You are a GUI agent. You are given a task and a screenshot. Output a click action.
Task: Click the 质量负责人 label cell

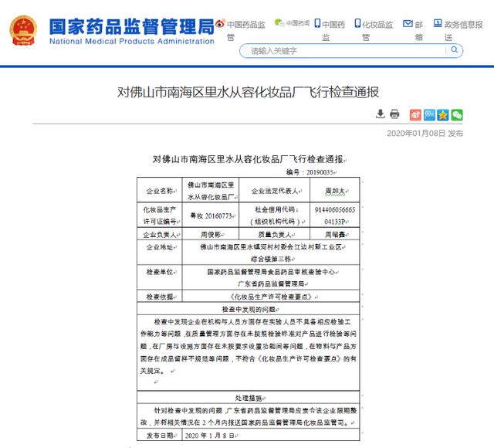[x=275, y=235]
